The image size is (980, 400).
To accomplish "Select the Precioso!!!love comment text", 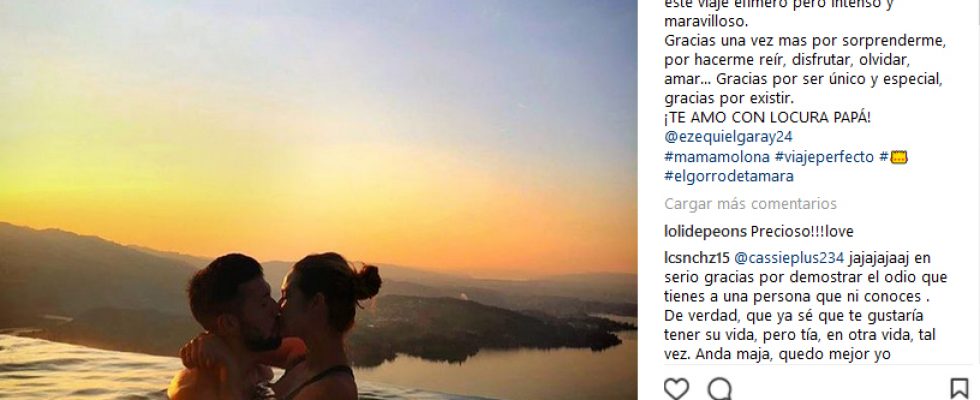I will tap(802, 232).
